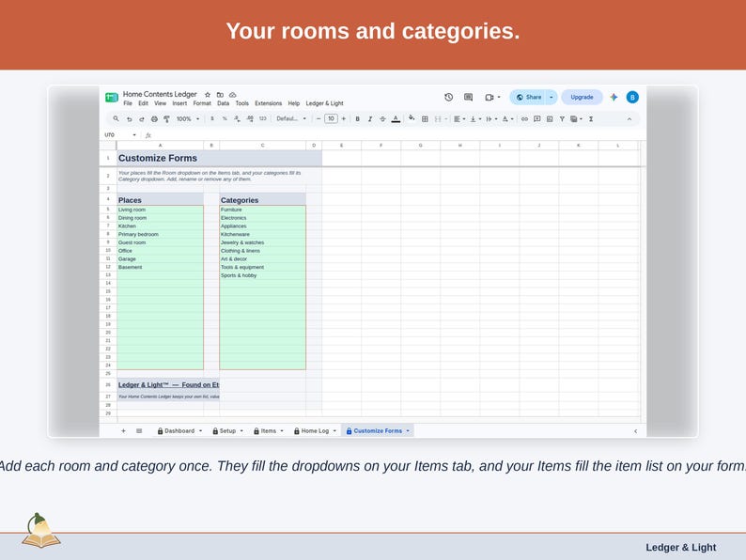The height and width of the screenshot is (560, 746).
Task: Insert a chart
Action: 550,119
